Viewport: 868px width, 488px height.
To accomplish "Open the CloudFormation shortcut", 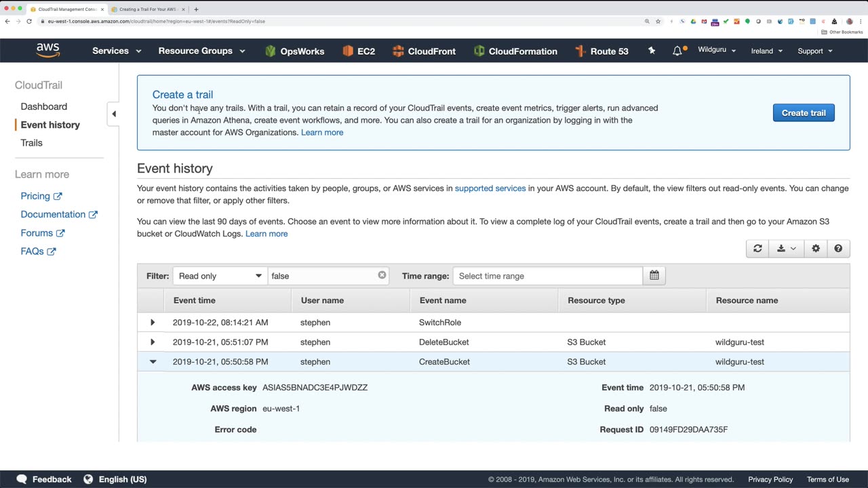I will [515, 51].
